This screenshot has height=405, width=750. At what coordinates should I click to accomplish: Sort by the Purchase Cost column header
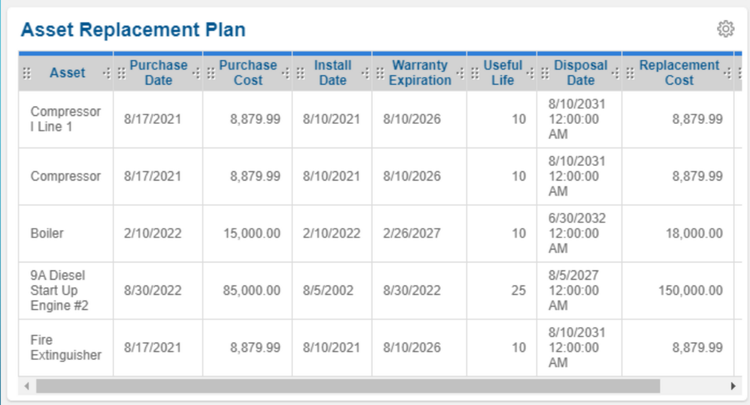point(248,73)
